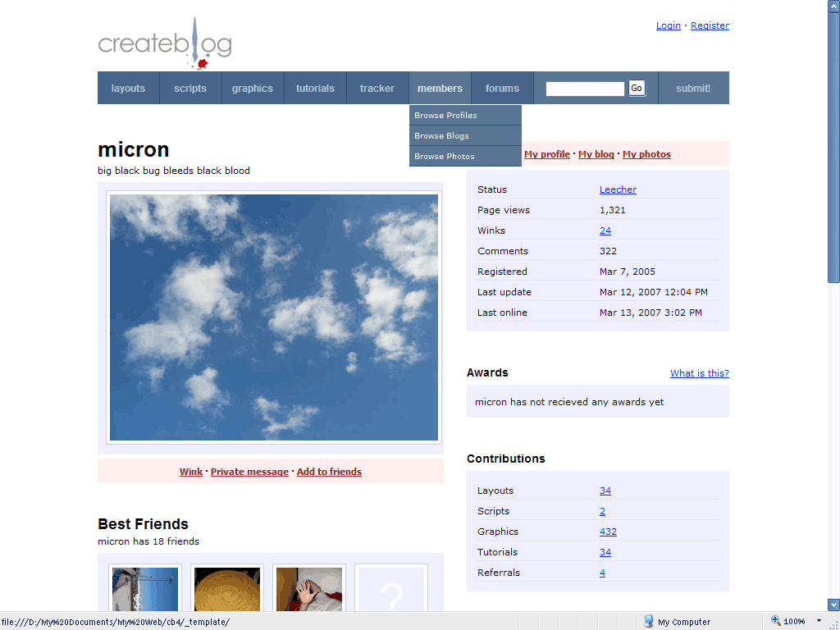Open the scripts nav item
The height and width of the screenshot is (630, 840).
(x=190, y=89)
